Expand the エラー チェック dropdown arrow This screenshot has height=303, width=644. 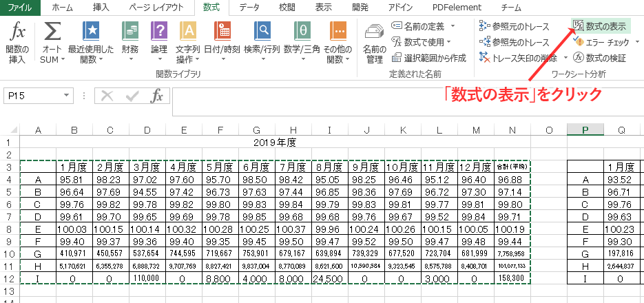click(x=637, y=41)
